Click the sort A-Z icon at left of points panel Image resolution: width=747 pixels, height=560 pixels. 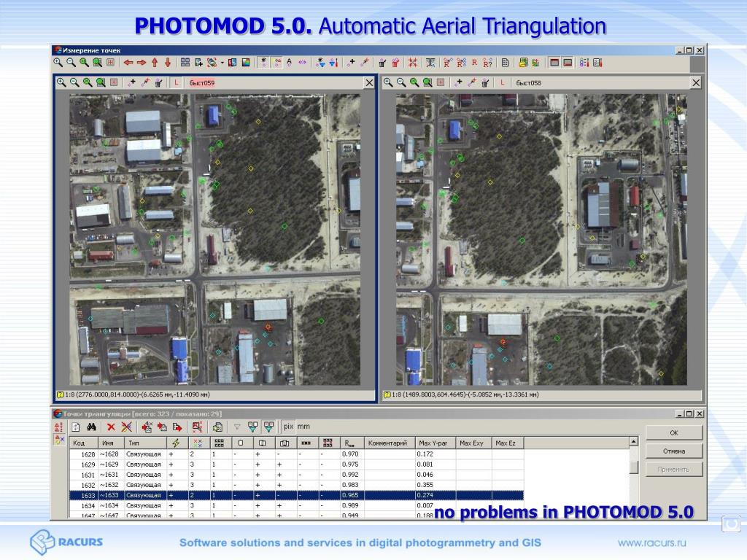pos(58,427)
